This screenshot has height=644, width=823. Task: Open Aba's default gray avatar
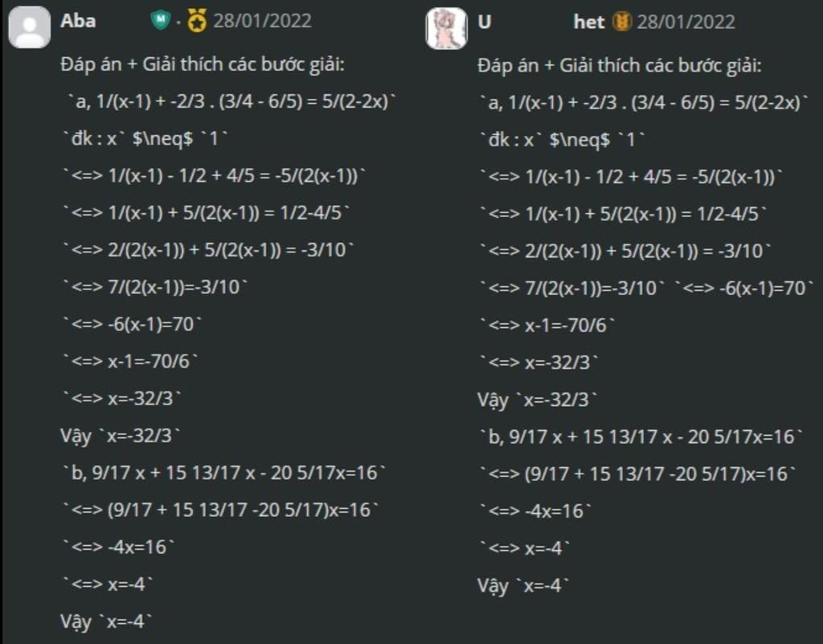(30, 28)
